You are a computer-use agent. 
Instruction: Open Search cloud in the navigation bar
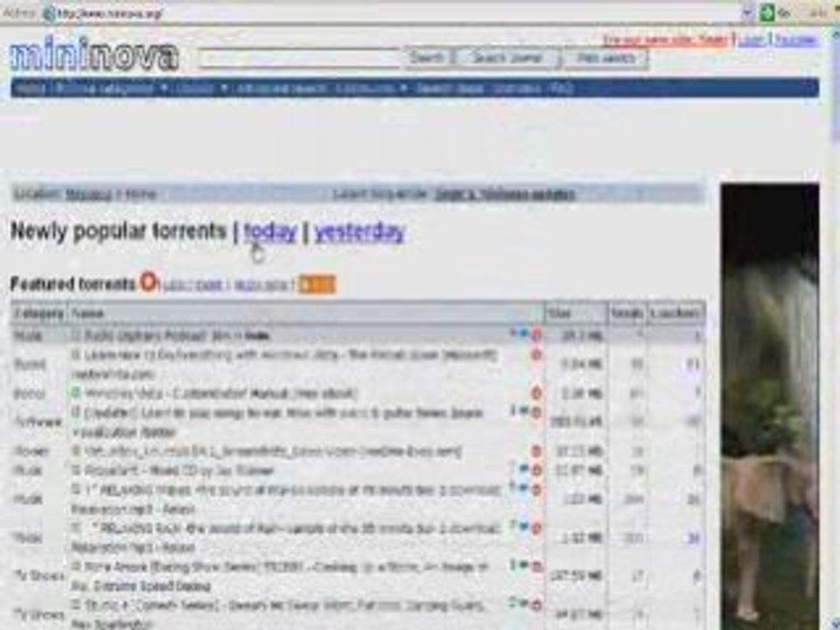[450, 88]
